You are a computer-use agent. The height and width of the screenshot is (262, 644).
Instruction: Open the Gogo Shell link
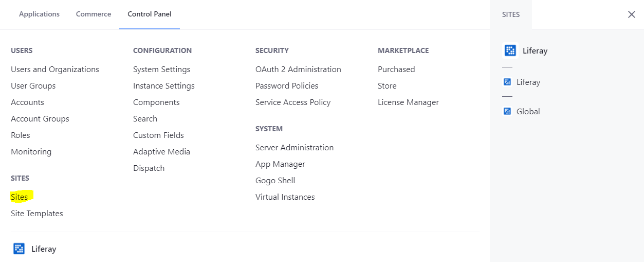click(x=275, y=181)
